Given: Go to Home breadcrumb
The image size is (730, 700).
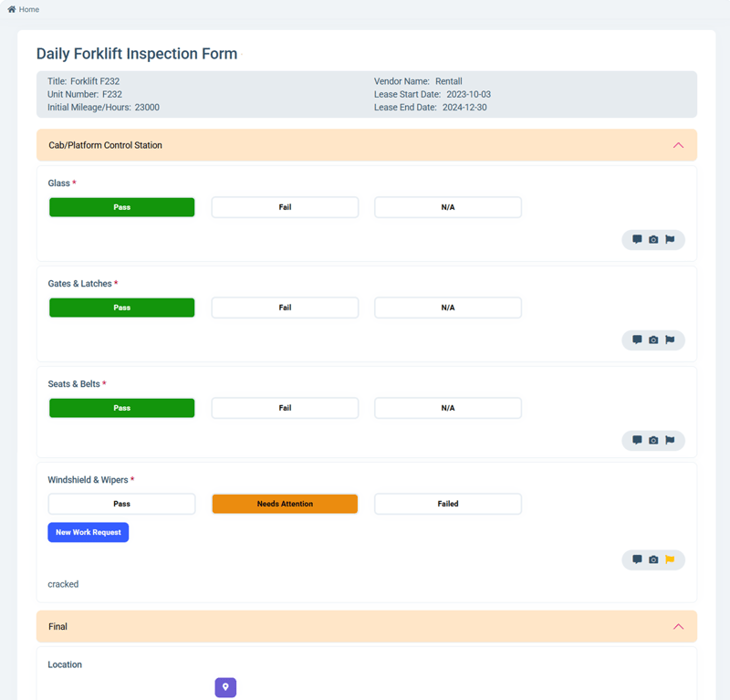Looking at the screenshot, I should [24, 9].
